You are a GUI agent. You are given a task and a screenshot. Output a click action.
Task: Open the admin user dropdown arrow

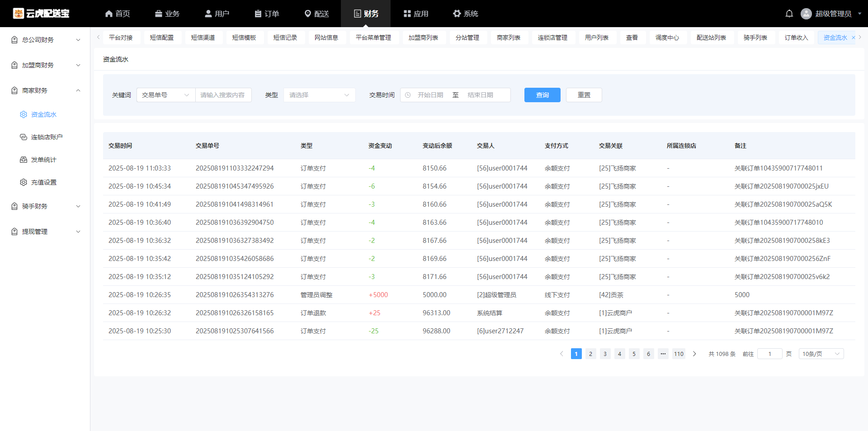(859, 14)
